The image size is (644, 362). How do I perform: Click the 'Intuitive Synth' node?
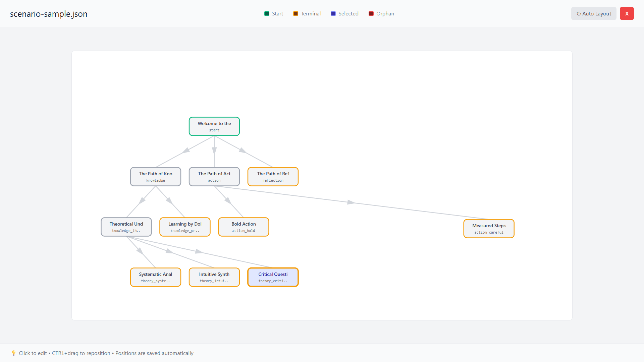tap(214, 277)
